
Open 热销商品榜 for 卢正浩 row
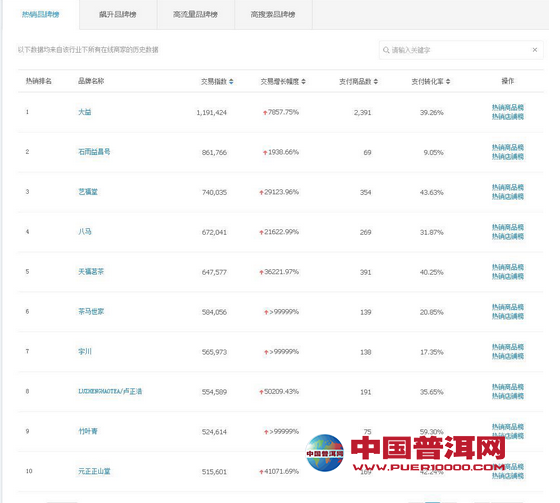click(508, 387)
